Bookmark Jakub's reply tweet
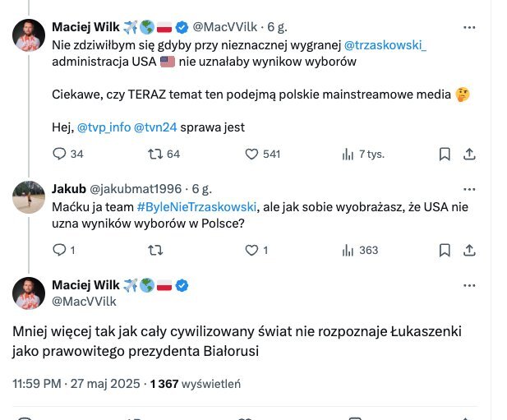 click(x=445, y=250)
